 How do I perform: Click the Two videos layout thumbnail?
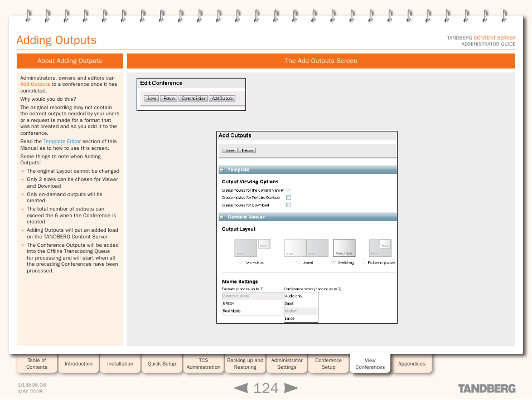(x=252, y=248)
